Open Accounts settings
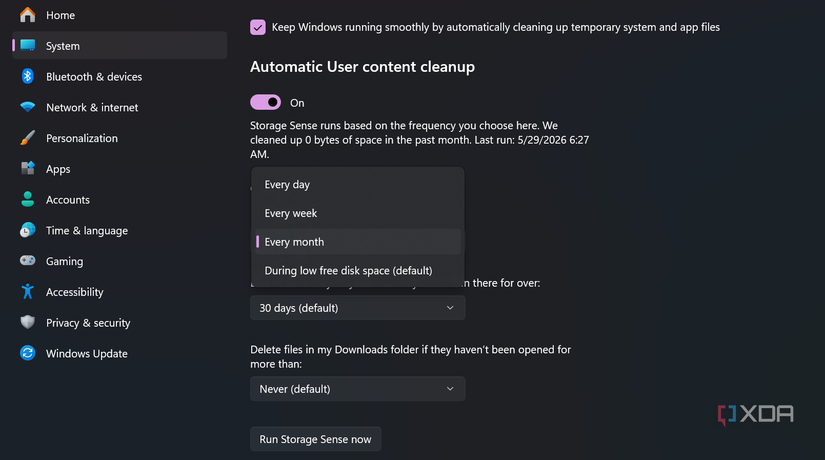Viewport: 825px width, 460px height. [119, 199]
